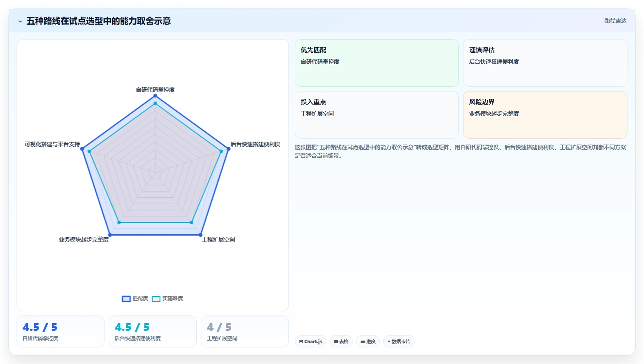644x364 pixels.
Task: Click the radar axis label 工程扩展空间
Action: click(218, 239)
